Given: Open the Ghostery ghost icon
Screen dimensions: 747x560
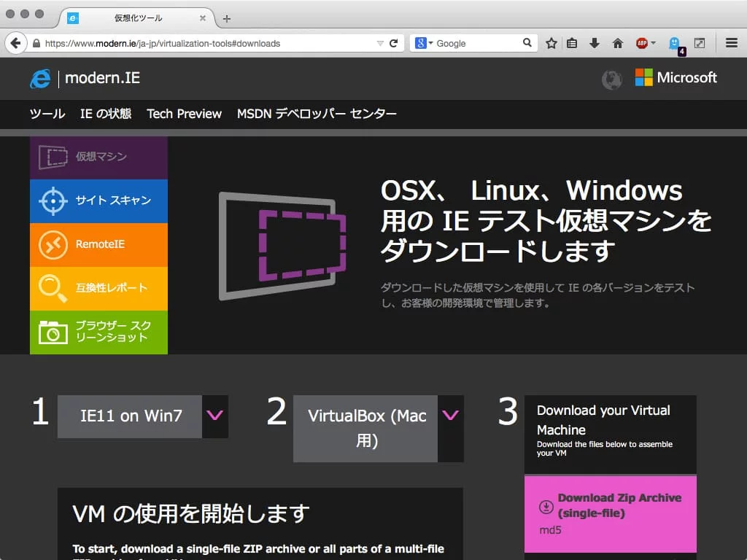Looking at the screenshot, I should click(x=675, y=44).
